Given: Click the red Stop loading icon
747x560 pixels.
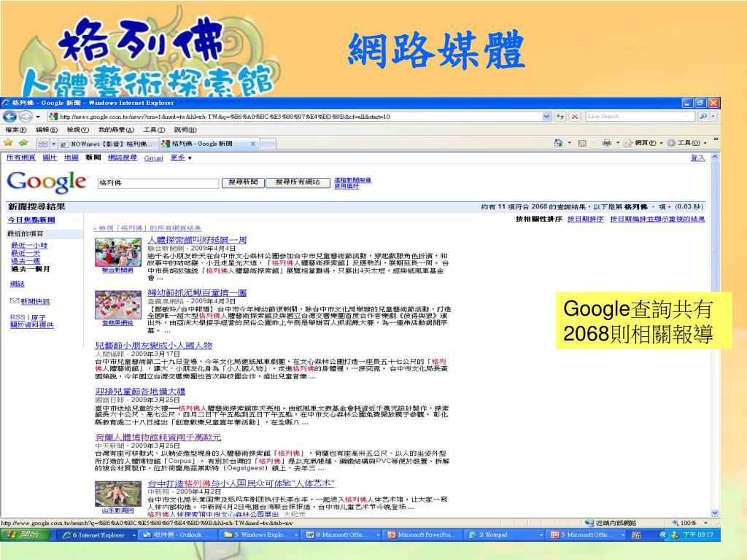Looking at the screenshot, I should (575, 116).
